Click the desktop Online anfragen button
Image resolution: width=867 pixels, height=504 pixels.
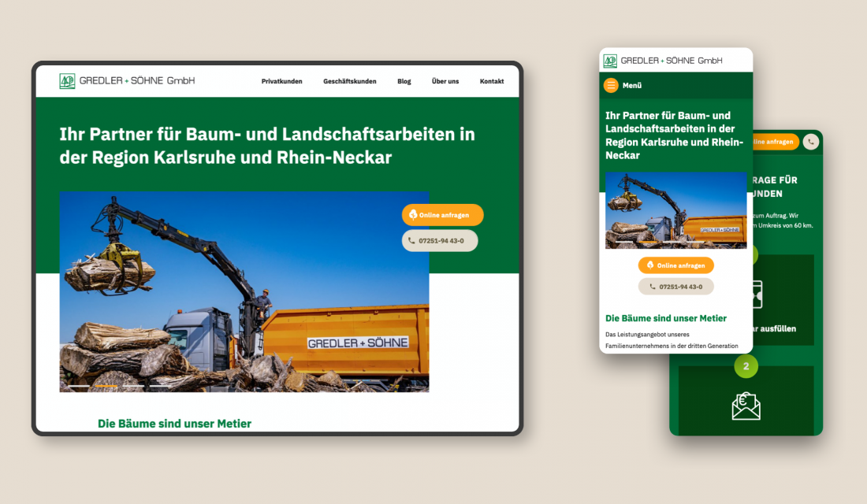click(x=442, y=215)
